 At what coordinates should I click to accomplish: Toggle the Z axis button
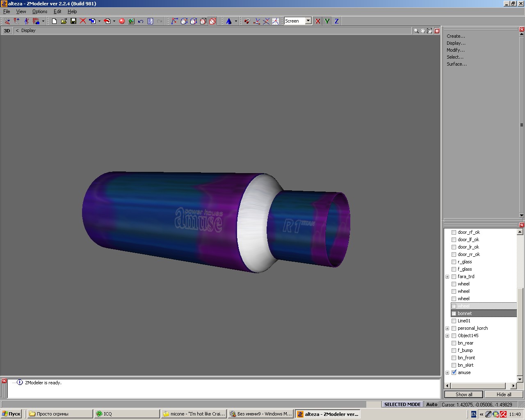(x=336, y=21)
